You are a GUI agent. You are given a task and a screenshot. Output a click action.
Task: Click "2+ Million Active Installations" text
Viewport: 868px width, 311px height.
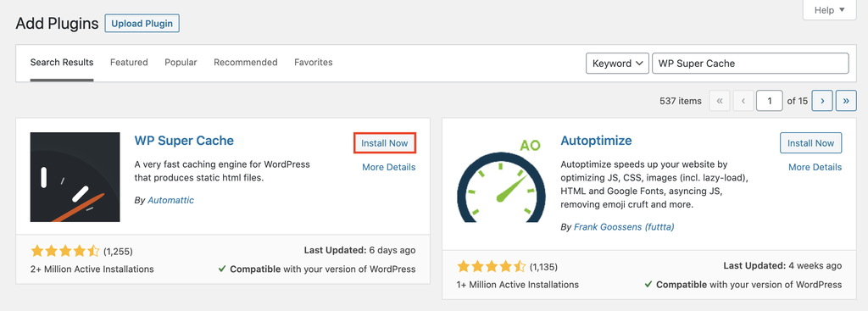click(x=92, y=269)
